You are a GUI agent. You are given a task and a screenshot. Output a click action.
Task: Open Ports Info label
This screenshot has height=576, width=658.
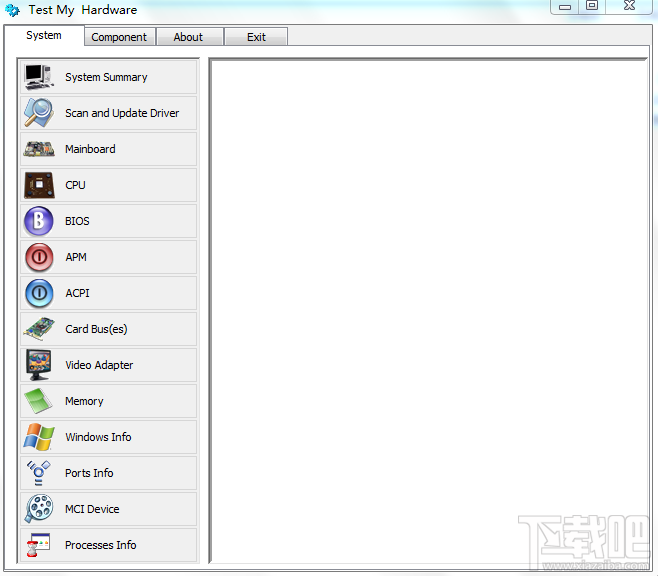(x=89, y=473)
